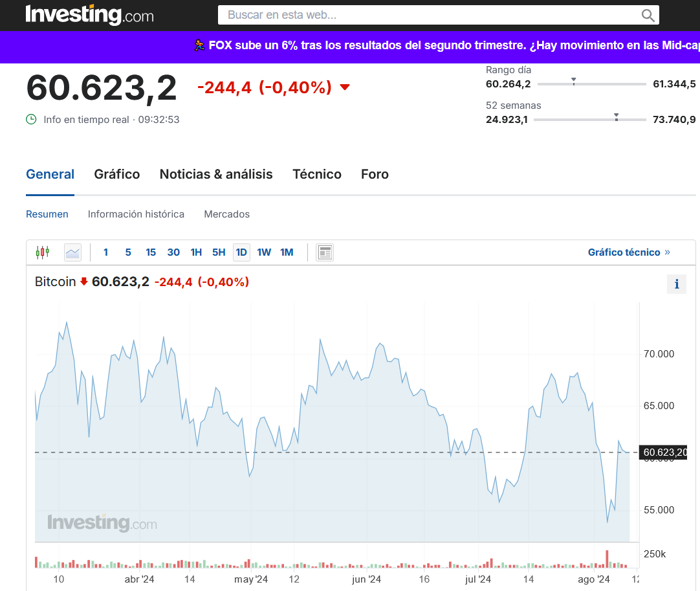This screenshot has height=591, width=700.
Task: Click the may '24 date axis label
Action: point(251,579)
